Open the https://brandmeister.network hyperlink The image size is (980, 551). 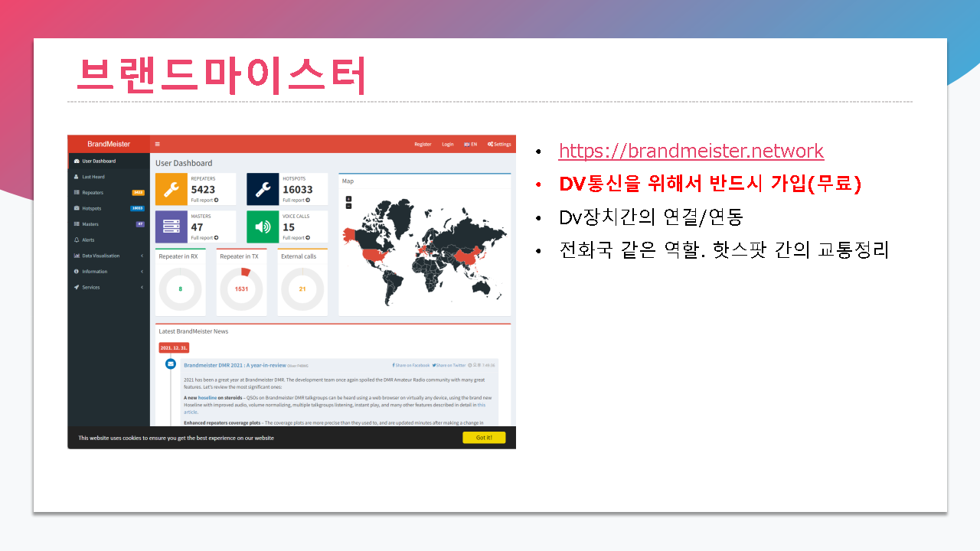(x=691, y=151)
